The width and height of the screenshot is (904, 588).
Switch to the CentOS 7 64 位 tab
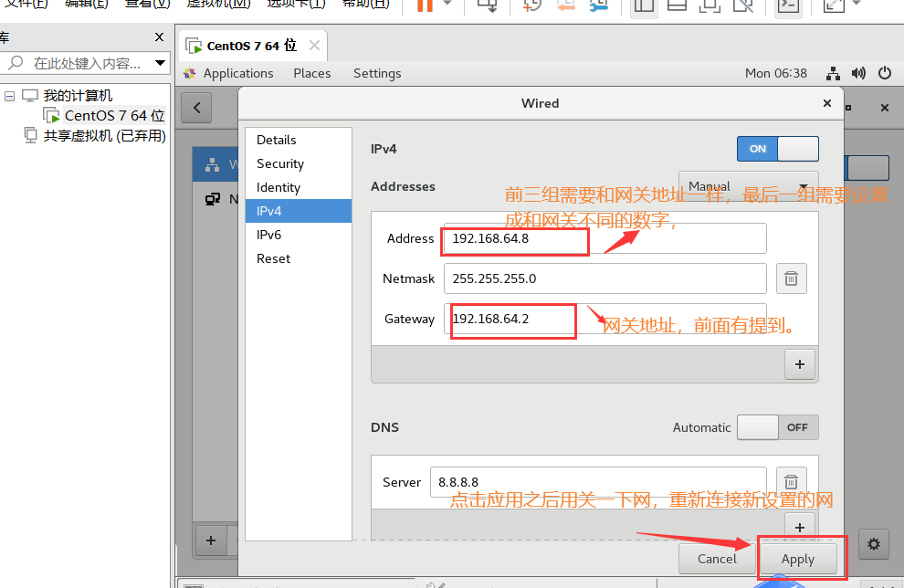pos(251,46)
